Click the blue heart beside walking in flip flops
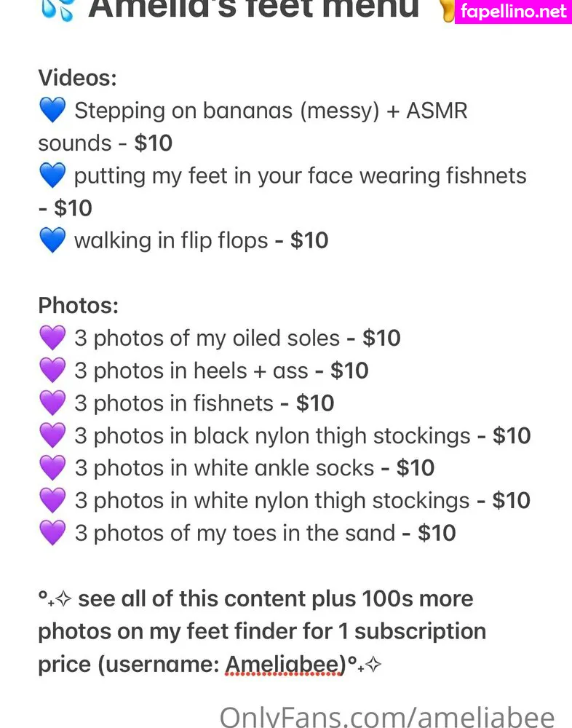572x728 pixels. click(x=52, y=241)
